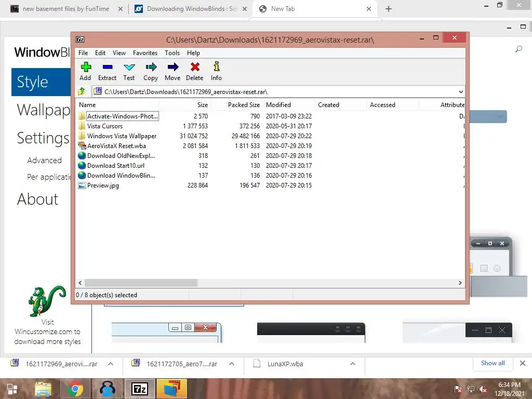Click the Move toolbar icon
The width and height of the screenshot is (532, 399).
pyautogui.click(x=172, y=67)
